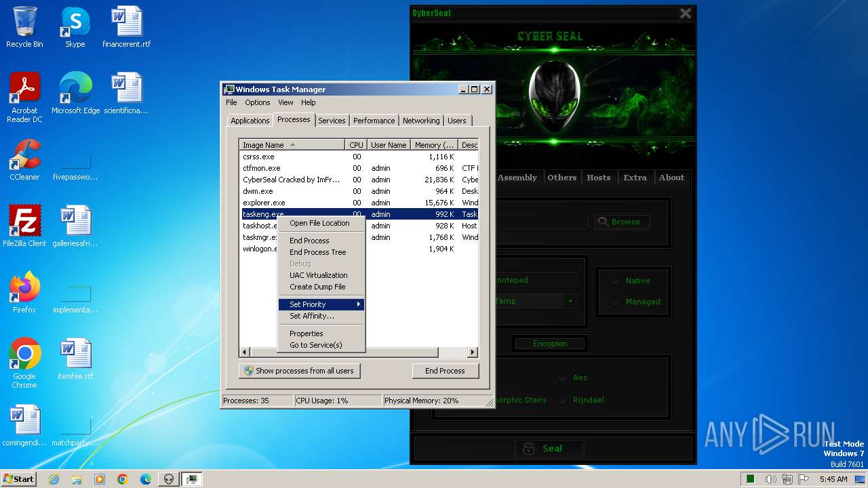The height and width of the screenshot is (488, 868).
Task: Choose Create Dump File menu entry
Action: pyautogui.click(x=321, y=287)
